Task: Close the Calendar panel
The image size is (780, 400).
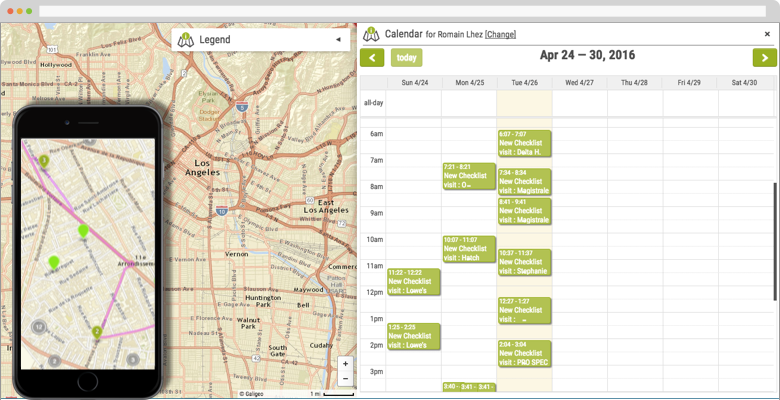Action: [x=767, y=34]
